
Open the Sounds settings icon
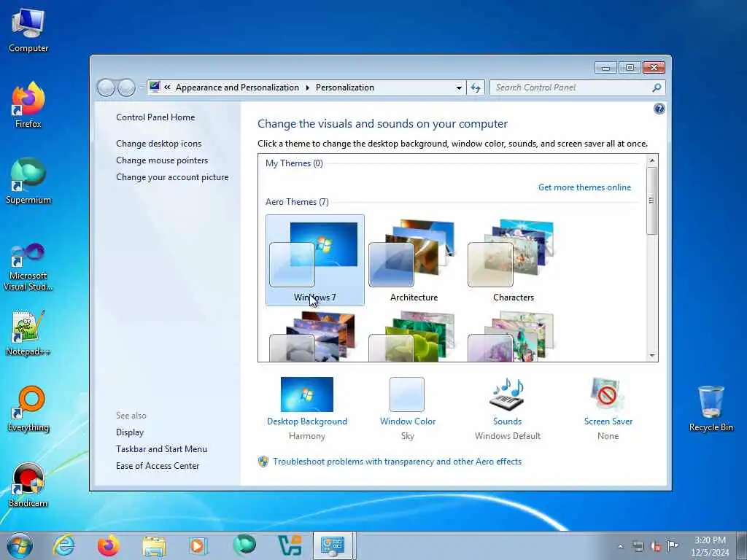click(x=507, y=394)
